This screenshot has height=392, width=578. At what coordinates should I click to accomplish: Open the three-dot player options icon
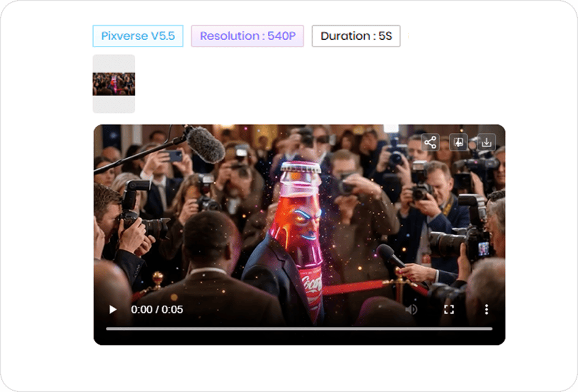(487, 310)
